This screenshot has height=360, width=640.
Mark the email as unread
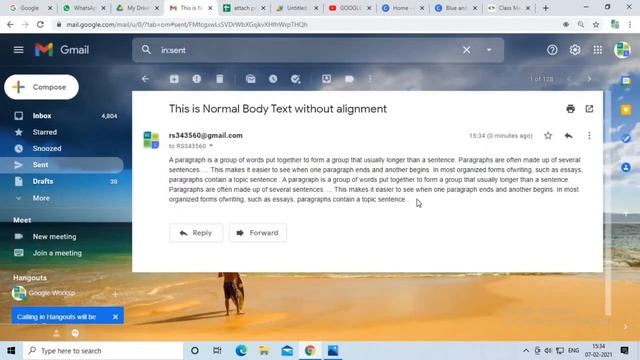pyautogui.click(x=251, y=79)
